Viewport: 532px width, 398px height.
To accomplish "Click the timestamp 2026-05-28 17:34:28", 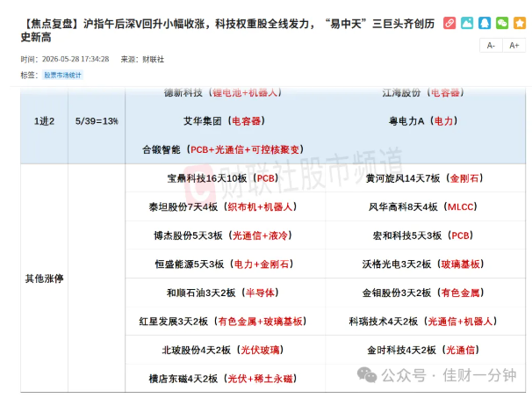I will 75,59.
